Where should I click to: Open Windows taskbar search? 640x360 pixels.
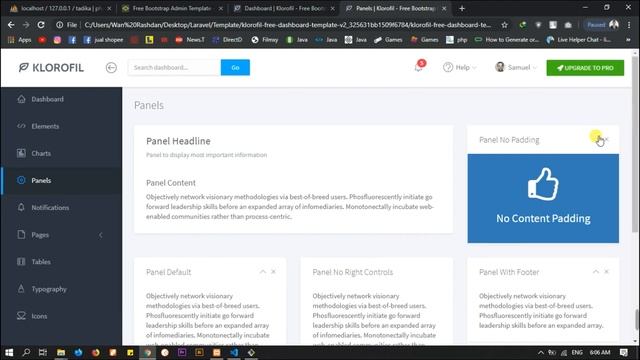coord(26,352)
